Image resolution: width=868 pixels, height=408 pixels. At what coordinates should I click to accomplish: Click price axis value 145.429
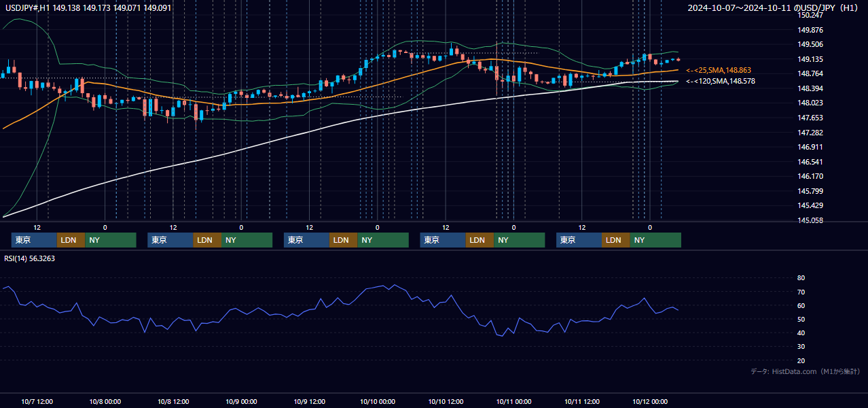[x=810, y=205]
